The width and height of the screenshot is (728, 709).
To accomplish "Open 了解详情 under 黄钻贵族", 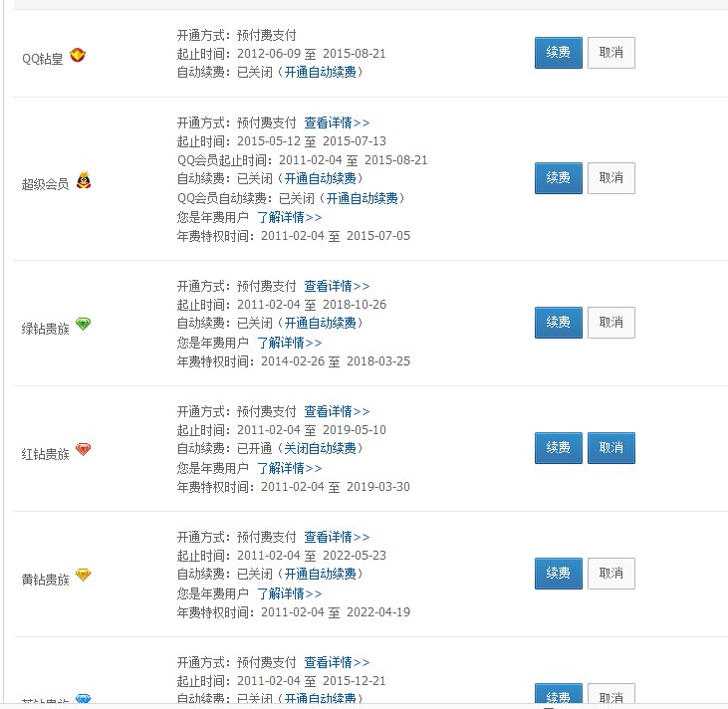I will point(289,593).
